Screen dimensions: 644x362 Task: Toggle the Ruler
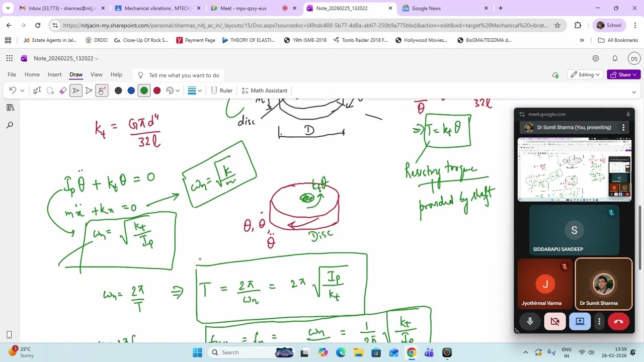pos(221,90)
